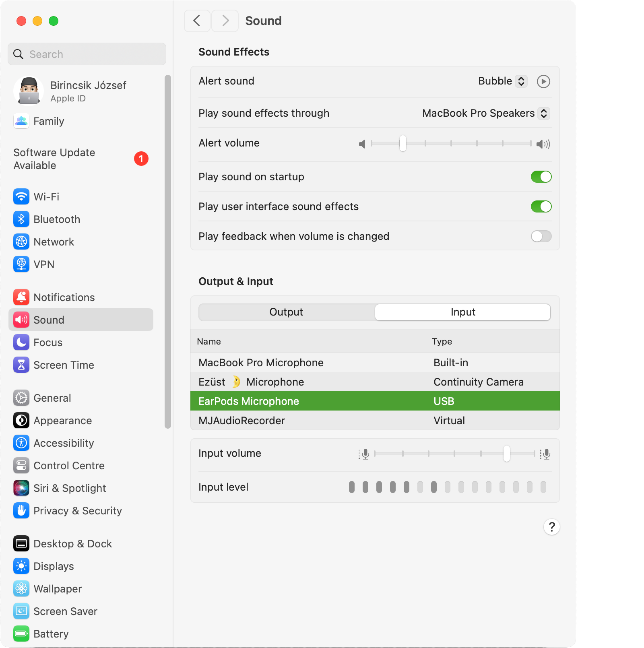
Task: Disable Play sound on startup
Action: [x=541, y=177]
